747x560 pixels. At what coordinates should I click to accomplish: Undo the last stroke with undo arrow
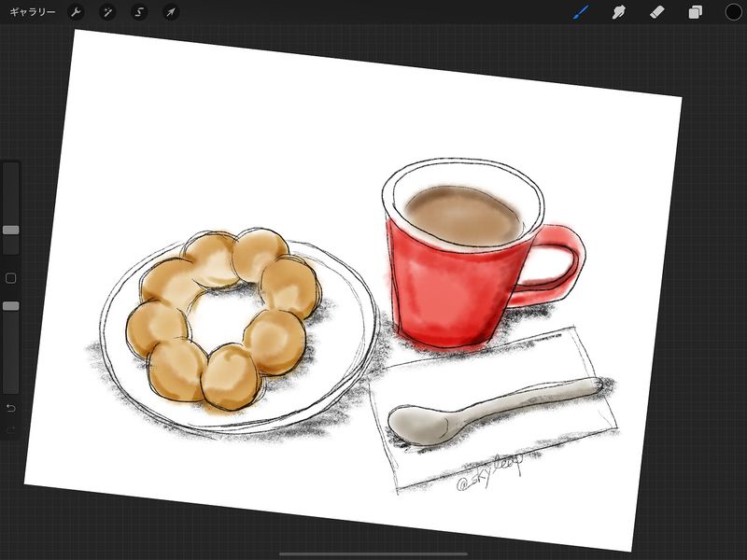[x=11, y=408]
